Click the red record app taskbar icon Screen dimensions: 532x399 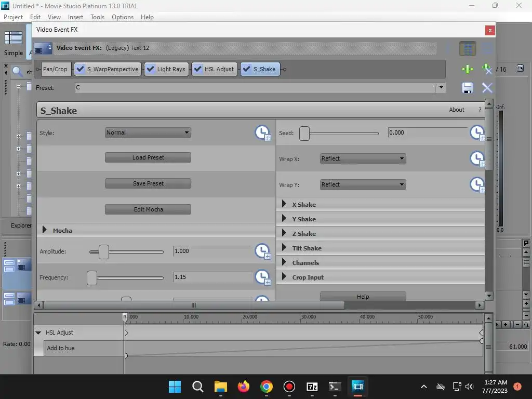coord(289,387)
